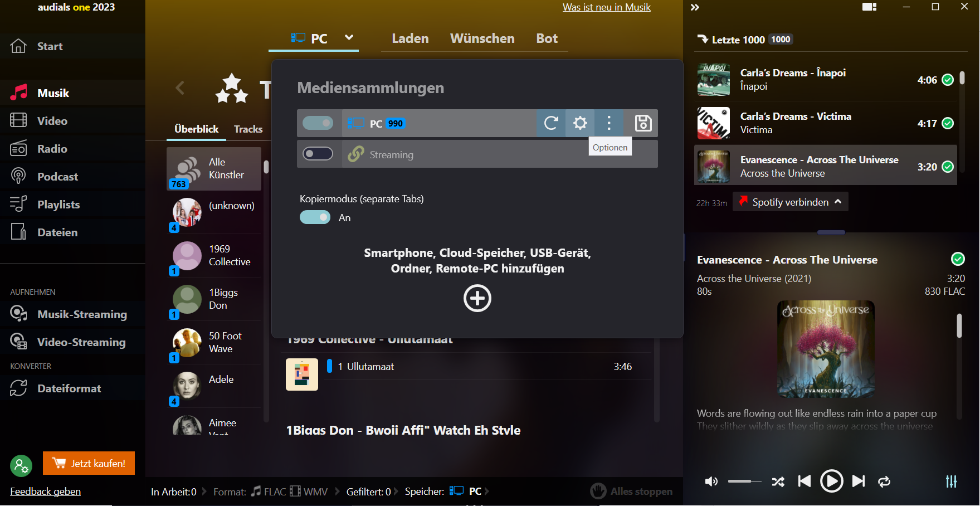Expand the Spotify verbinden menu
Screen dimensions: 980x506
click(x=791, y=202)
